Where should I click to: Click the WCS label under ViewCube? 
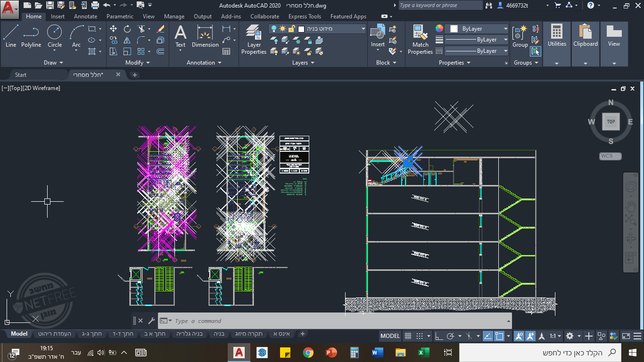[611, 156]
